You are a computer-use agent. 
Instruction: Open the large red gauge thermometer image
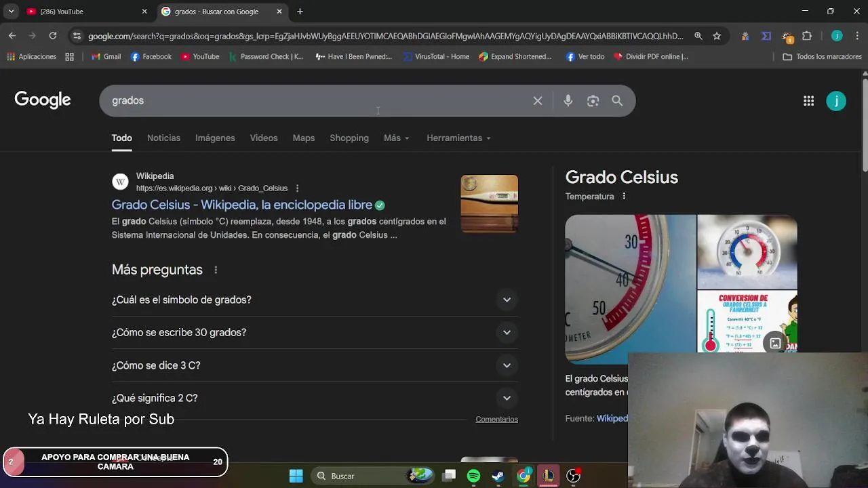coord(630,289)
